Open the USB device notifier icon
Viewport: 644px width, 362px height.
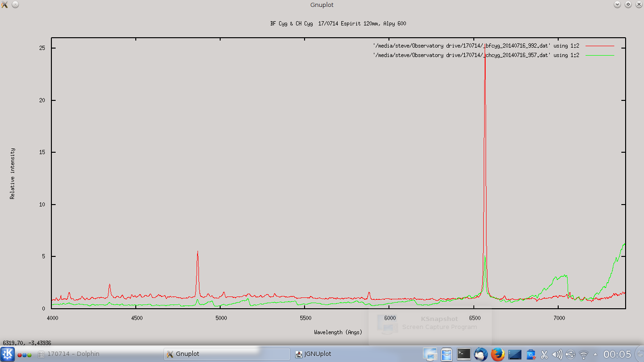(570, 354)
